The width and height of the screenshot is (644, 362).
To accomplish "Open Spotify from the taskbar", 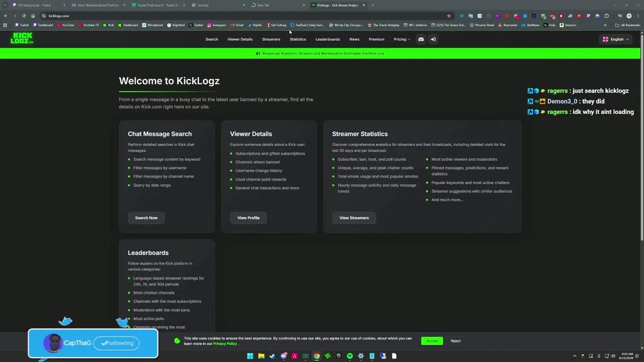I will click(x=350, y=356).
